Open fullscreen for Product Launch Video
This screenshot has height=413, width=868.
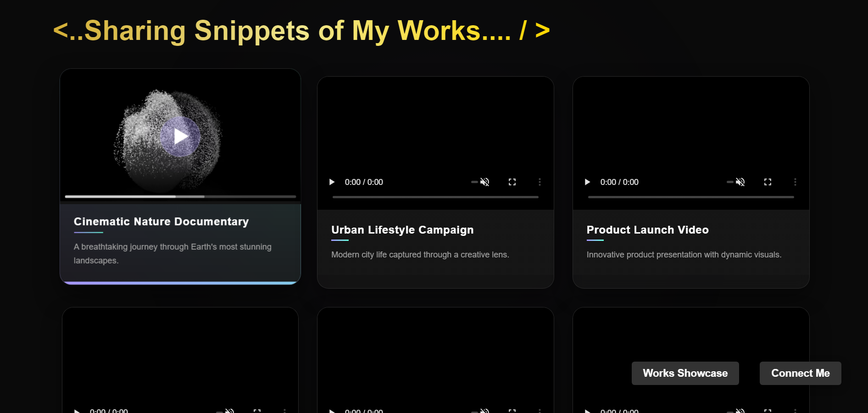(x=768, y=182)
